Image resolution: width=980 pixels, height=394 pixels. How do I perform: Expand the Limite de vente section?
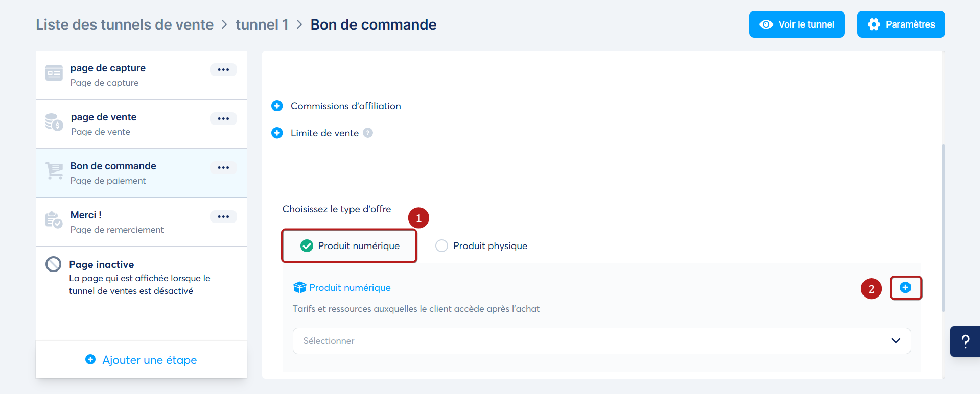[277, 133]
